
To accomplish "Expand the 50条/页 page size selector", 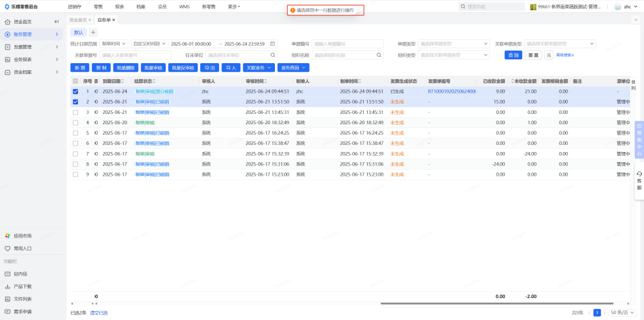I will 621,312.
